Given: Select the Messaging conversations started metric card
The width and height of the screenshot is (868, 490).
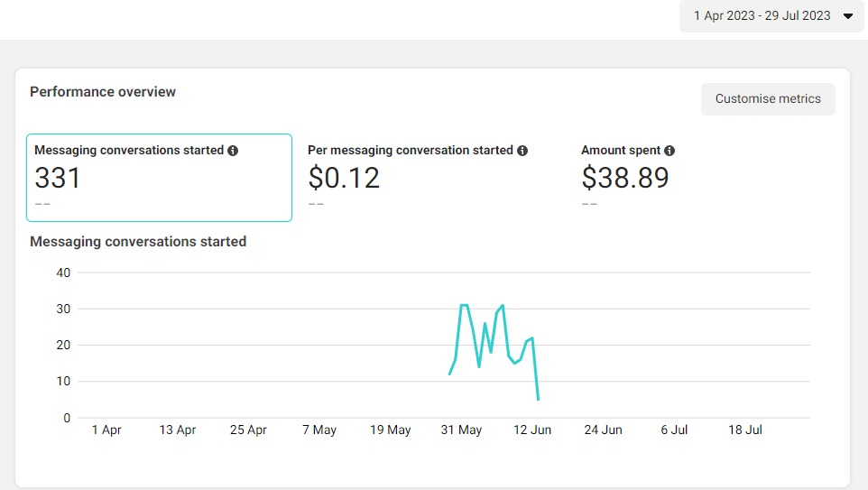Looking at the screenshot, I should click(x=159, y=178).
